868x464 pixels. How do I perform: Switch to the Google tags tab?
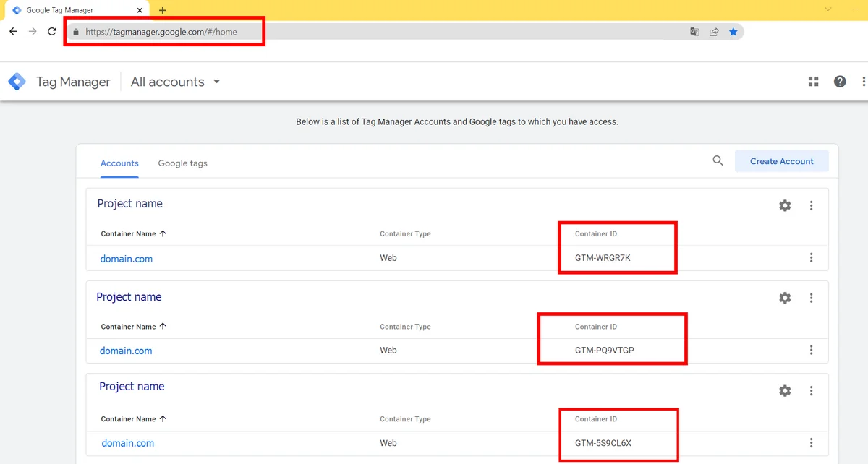pyautogui.click(x=182, y=163)
